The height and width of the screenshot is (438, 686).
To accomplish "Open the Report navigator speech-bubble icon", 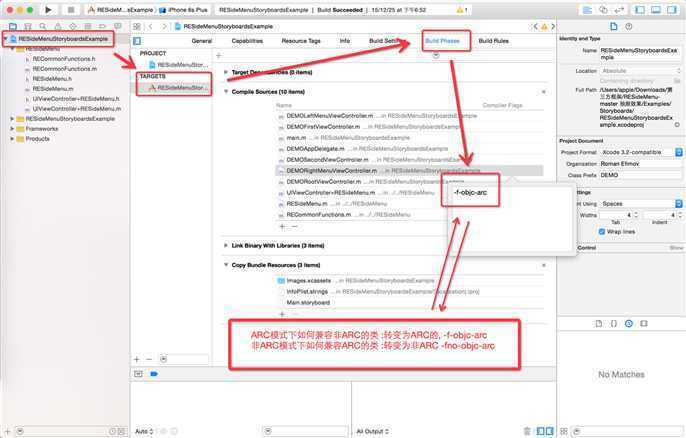I will click(118, 27).
